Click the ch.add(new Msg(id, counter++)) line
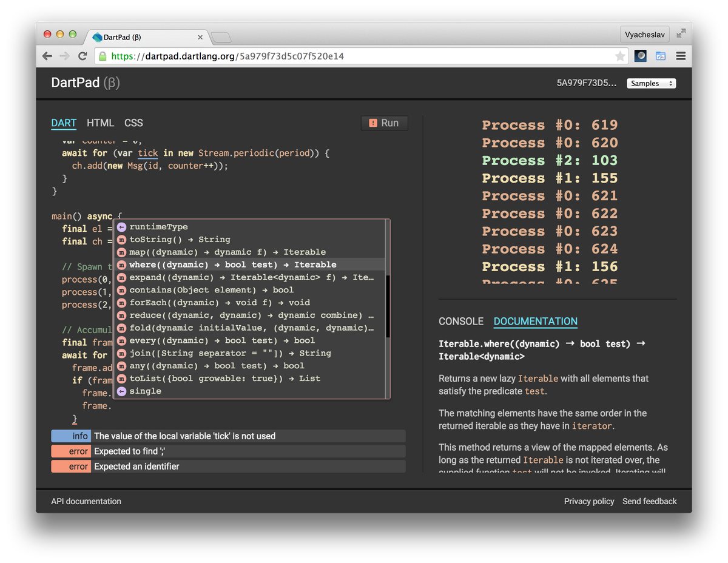This screenshot has width=728, height=563. 150,166
